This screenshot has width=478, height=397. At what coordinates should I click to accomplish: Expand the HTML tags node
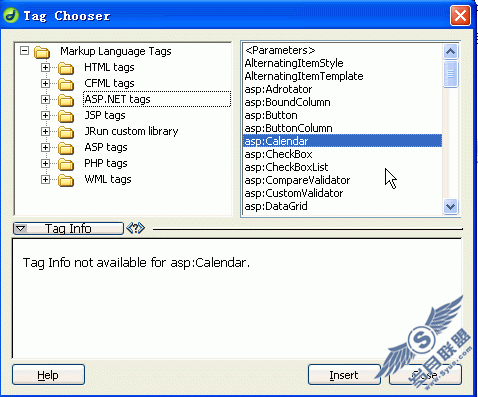pyautogui.click(x=45, y=67)
